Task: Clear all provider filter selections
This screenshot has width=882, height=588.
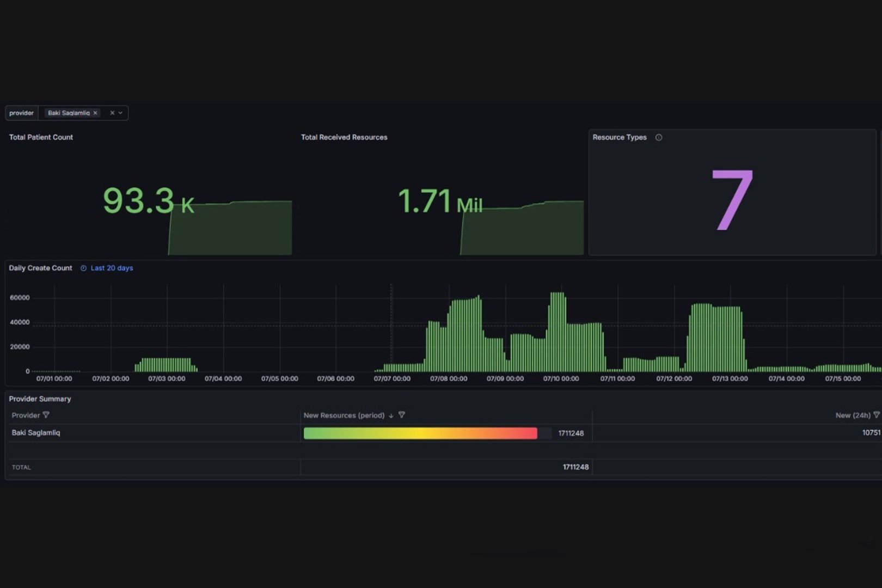Action: coord(112,113)
